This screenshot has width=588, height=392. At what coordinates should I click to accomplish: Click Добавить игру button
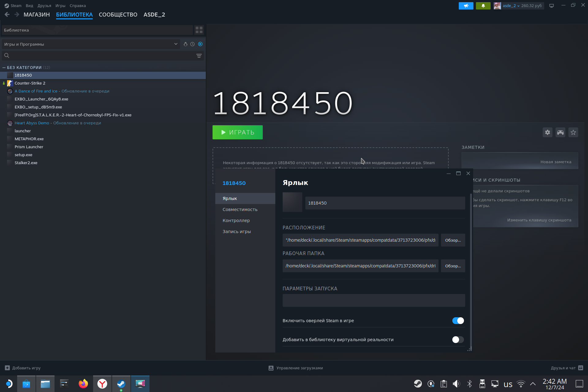point(23,368)
